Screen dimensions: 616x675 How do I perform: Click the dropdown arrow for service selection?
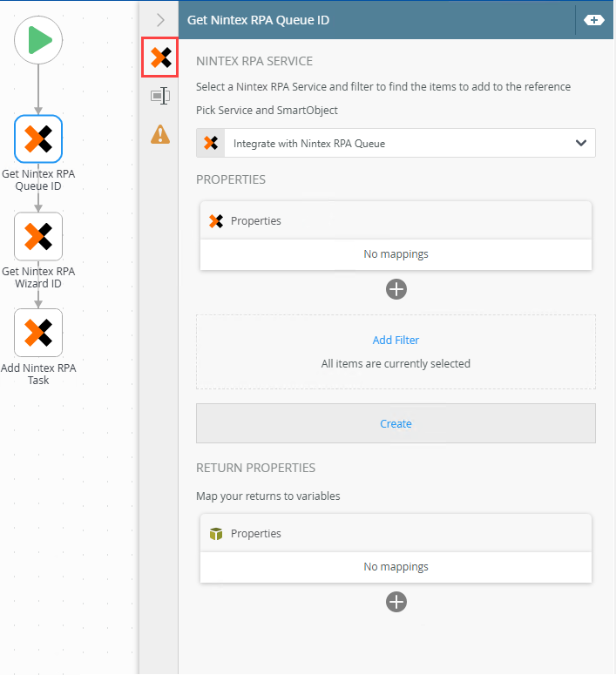point(581,143)
